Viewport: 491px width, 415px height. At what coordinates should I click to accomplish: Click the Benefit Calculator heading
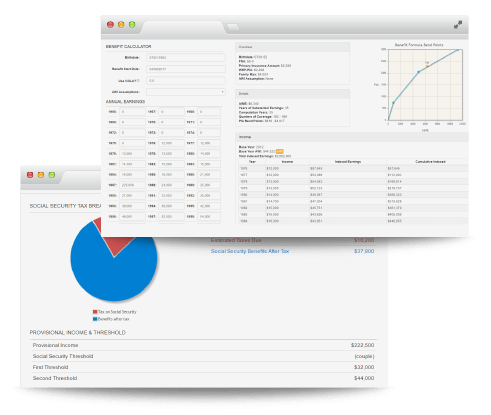[x=128, y=46]
